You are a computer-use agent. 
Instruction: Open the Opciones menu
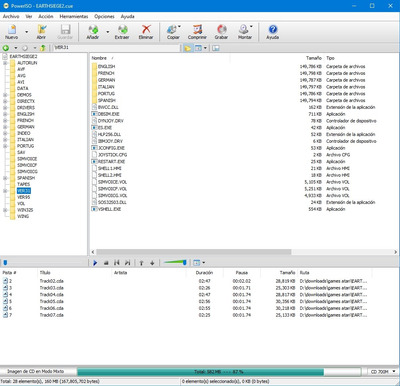104,16
